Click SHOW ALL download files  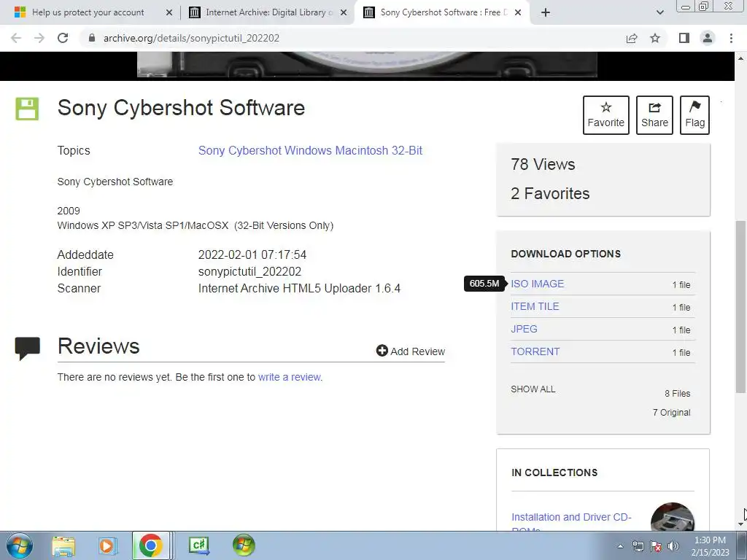pyautogui.click(x=533, y=389)
